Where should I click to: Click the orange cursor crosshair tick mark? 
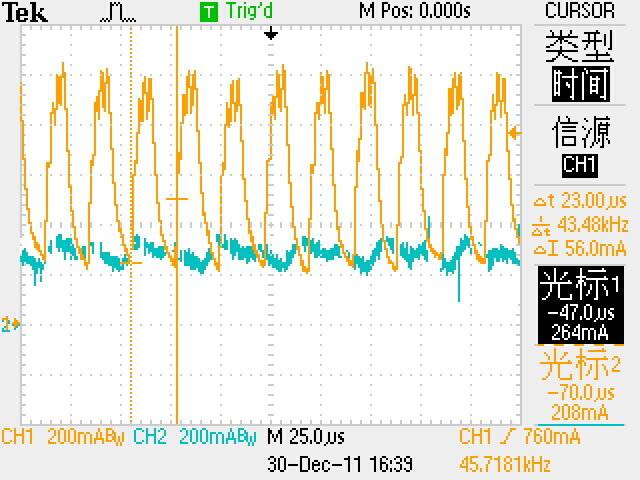pyautogui.click(x=177, y=199)
